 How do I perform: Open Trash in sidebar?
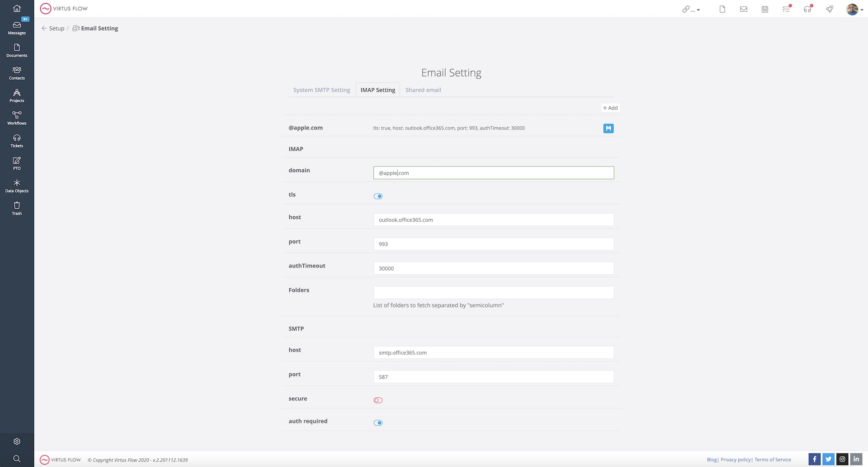[x=17, y=209]
